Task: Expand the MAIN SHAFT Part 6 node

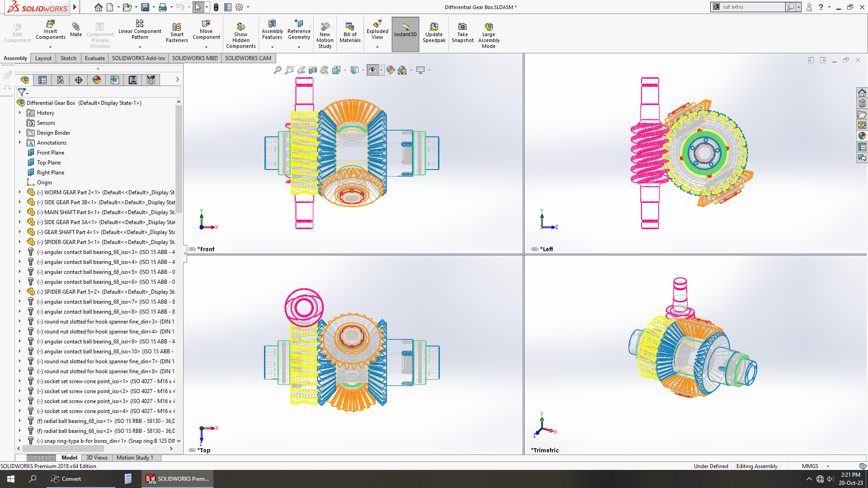Action: point(20,212)
